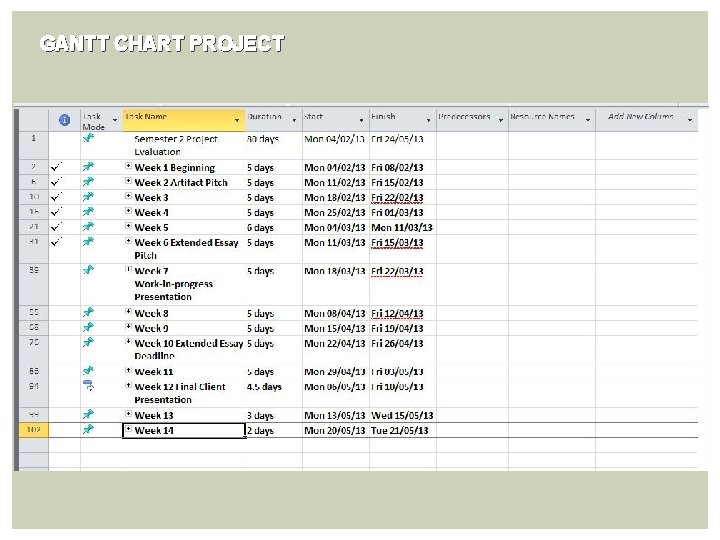Expand Week 7 Work-In-progress Presentation task
The height and width of the screenshot is (540, 720).
(x=129, y=270)
